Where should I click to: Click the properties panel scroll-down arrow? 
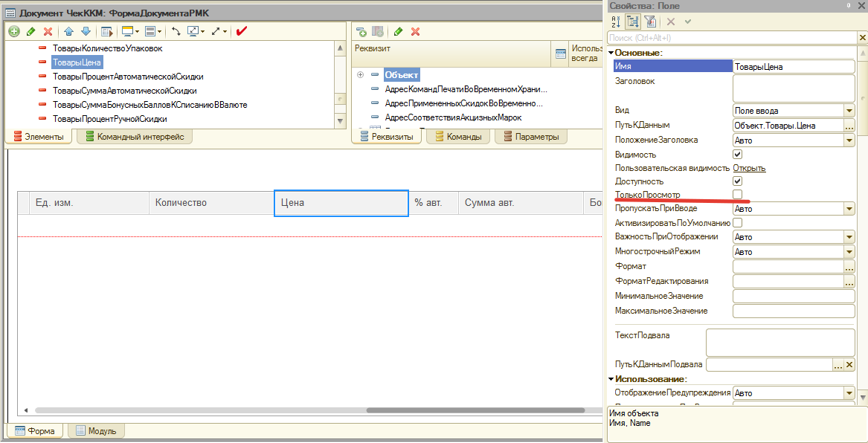[863, 397]
